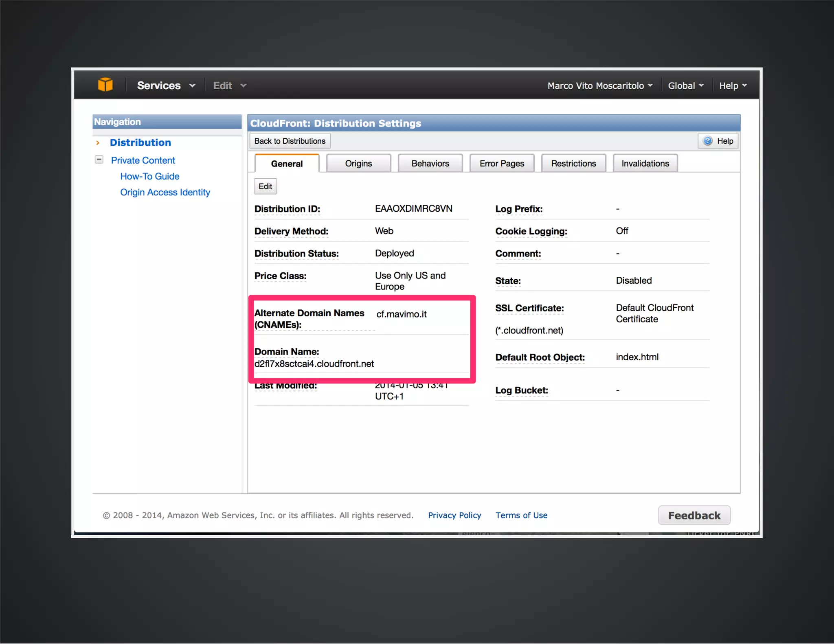Open the Edit dropdown in top bar
This screenshot has height=644, width=834.
[x=230, y=85]
